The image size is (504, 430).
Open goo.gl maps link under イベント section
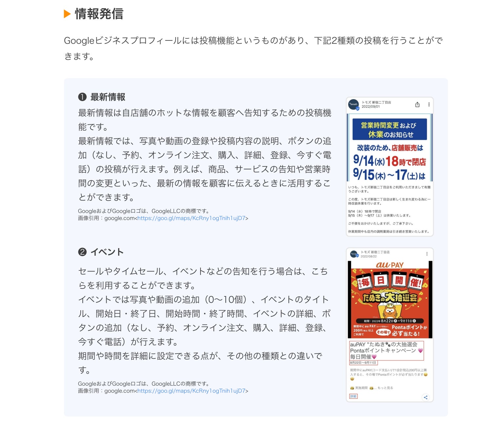click(x=191, y=391)
